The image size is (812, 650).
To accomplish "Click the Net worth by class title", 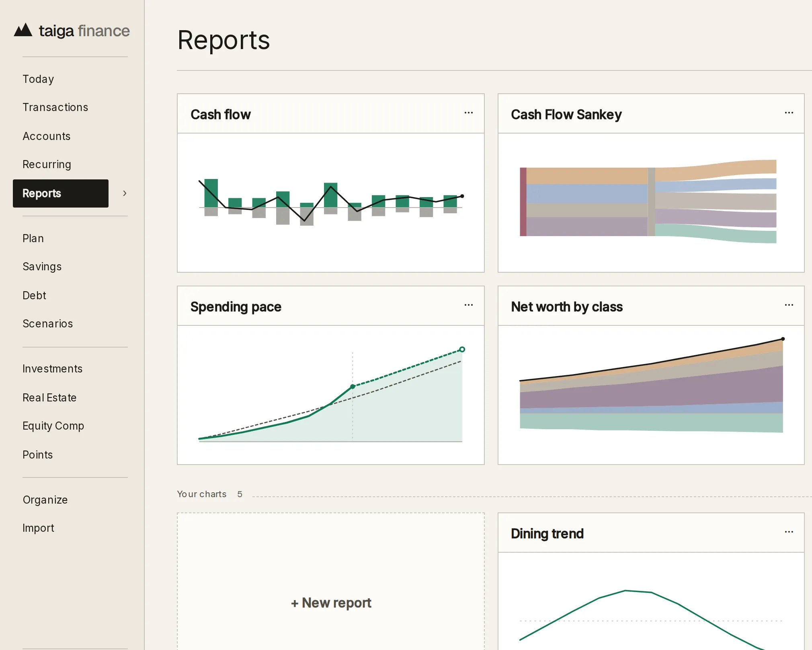I will [x=567, y=307].
